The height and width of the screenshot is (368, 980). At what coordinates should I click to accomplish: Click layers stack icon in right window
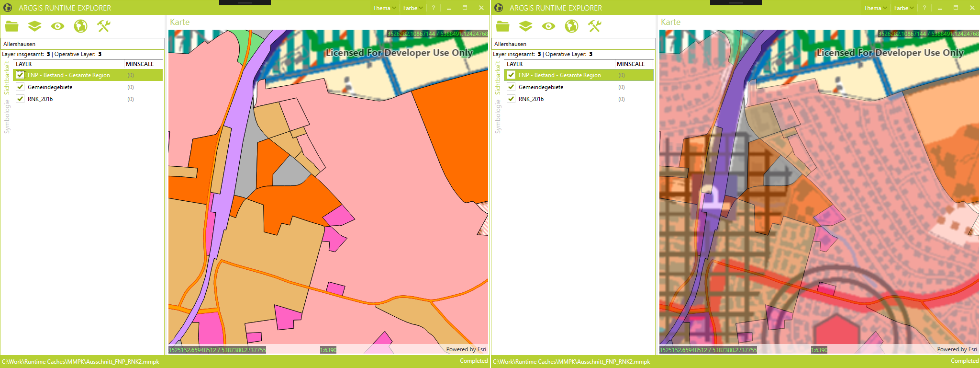[x=525, y=26]
